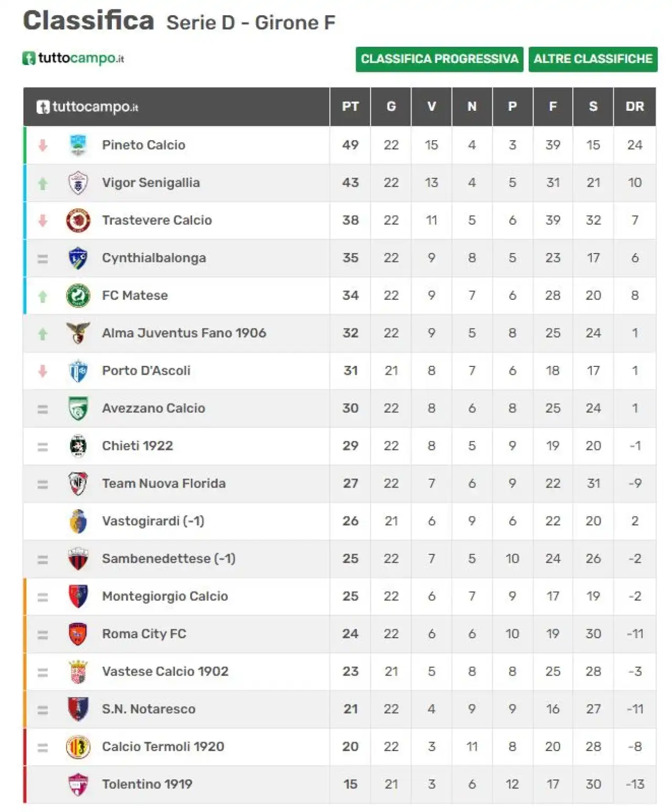Open the Porto D'Ascoli team link
The height and width of the screenshot is (812, 672).
tap(146, 371)
